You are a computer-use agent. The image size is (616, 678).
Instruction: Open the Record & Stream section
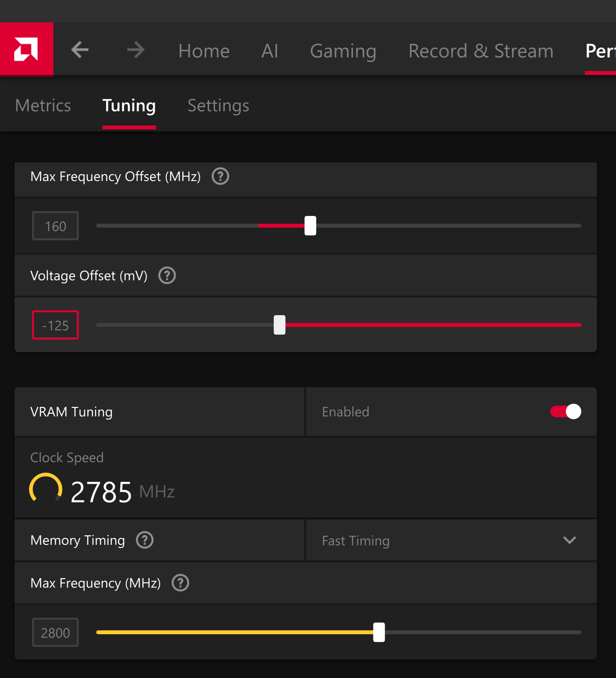(x=481, y=51)
